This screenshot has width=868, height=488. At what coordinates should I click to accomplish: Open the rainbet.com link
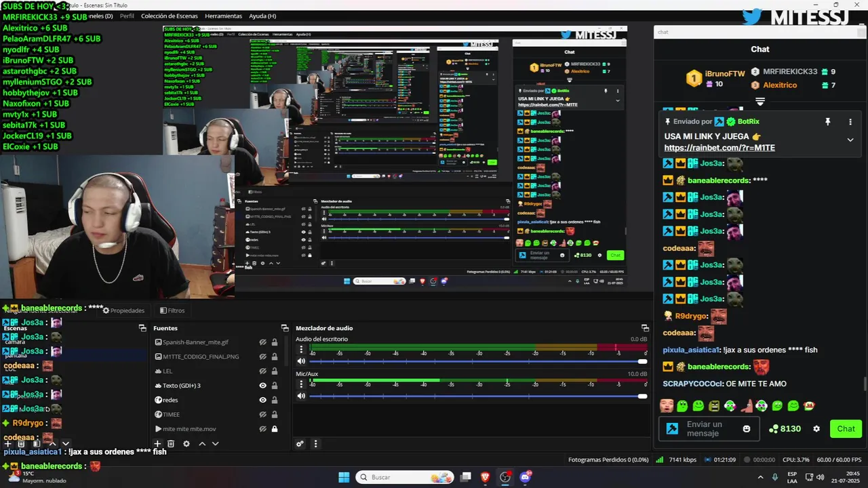pos(719,148)
